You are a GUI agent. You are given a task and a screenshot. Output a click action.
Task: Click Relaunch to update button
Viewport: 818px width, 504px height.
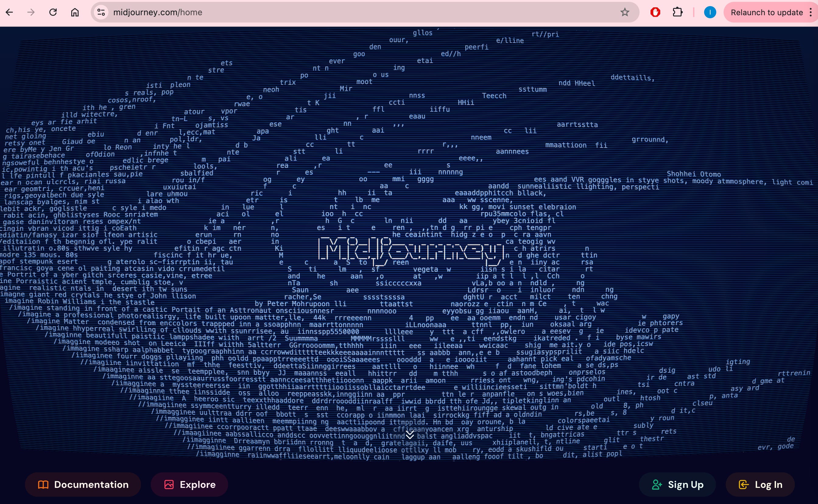766,12
